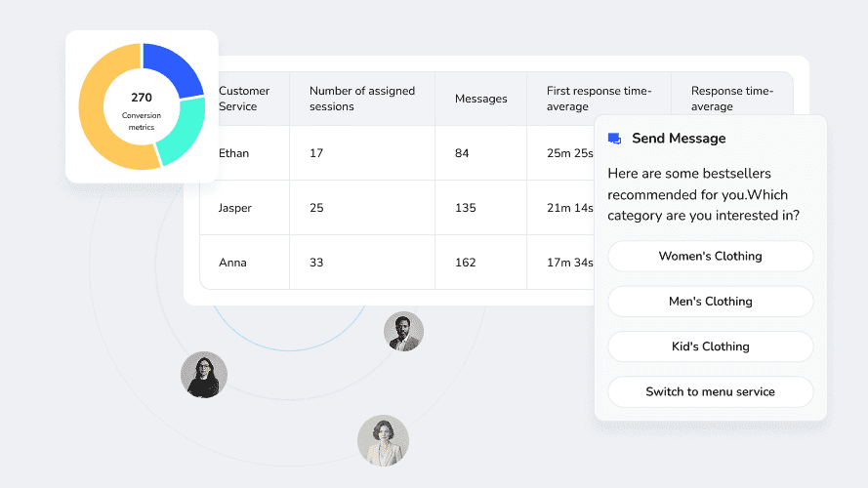Image resolution: width=868 pixels, height=488 pixels.
Task: Select the Ethan row name cell
Action: tap(233, 153)
